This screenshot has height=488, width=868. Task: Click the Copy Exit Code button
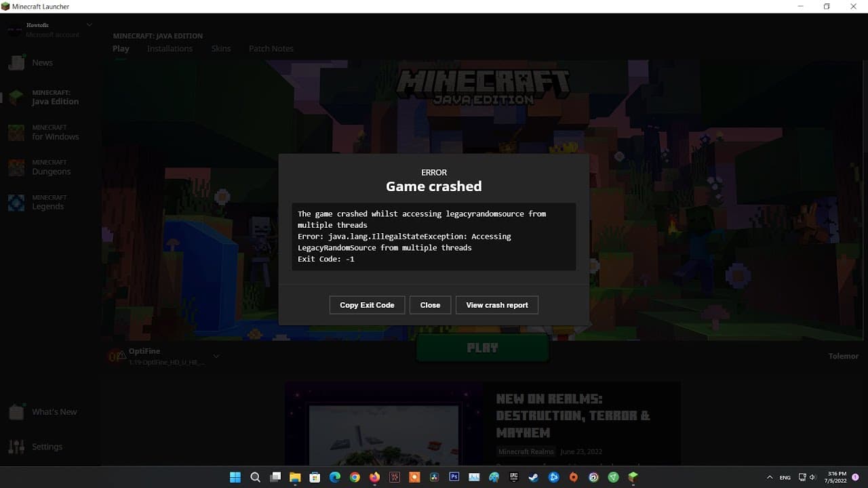click(367, 305)
